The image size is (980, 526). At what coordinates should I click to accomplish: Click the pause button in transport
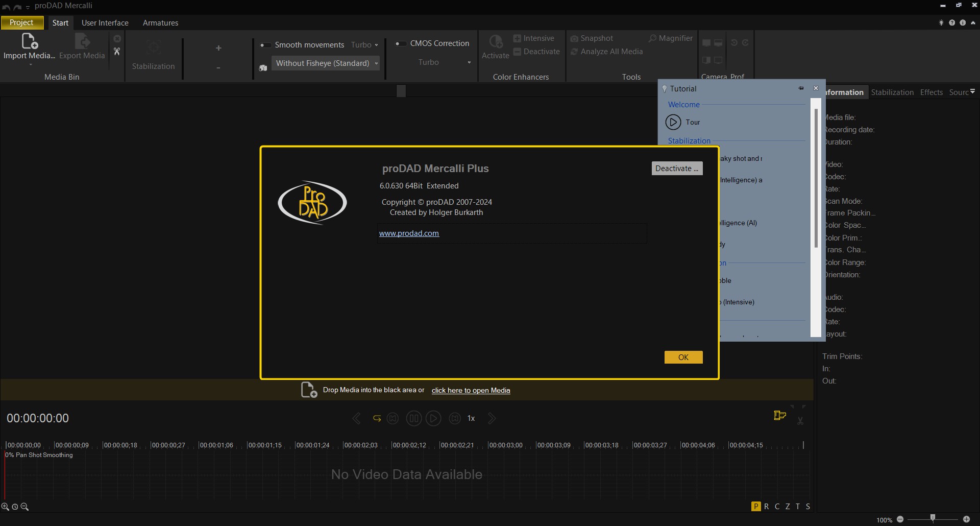414,418
